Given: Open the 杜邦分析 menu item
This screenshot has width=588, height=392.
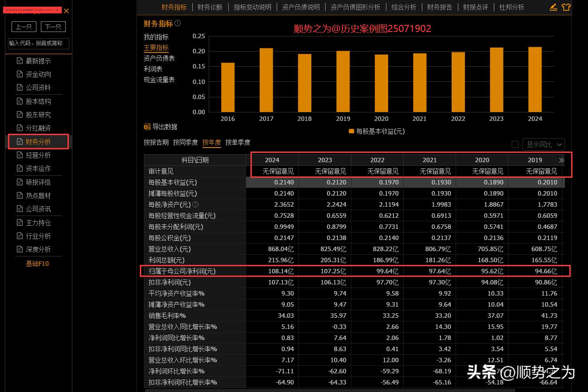Looking at the screenshot, I should point(512,7).
